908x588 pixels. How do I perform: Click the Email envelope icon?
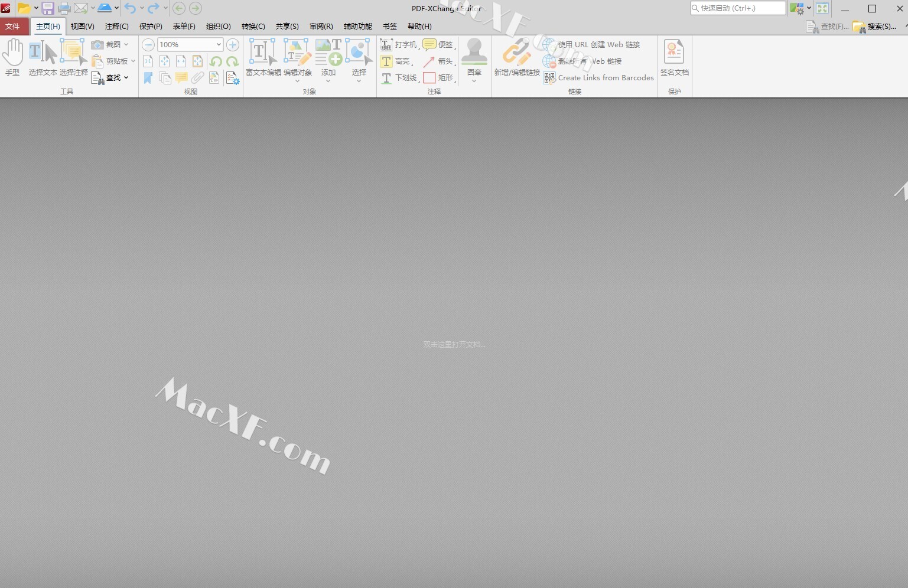[81, 8]
